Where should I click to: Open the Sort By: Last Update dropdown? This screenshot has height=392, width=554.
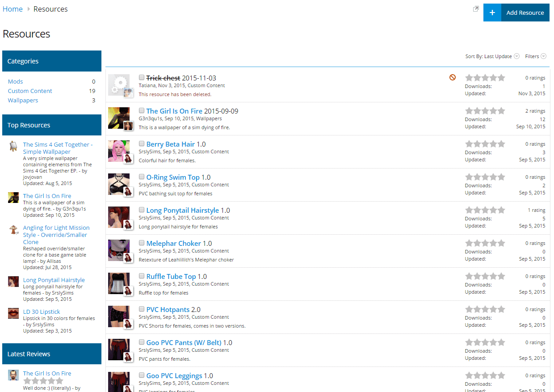coord(492,56)
